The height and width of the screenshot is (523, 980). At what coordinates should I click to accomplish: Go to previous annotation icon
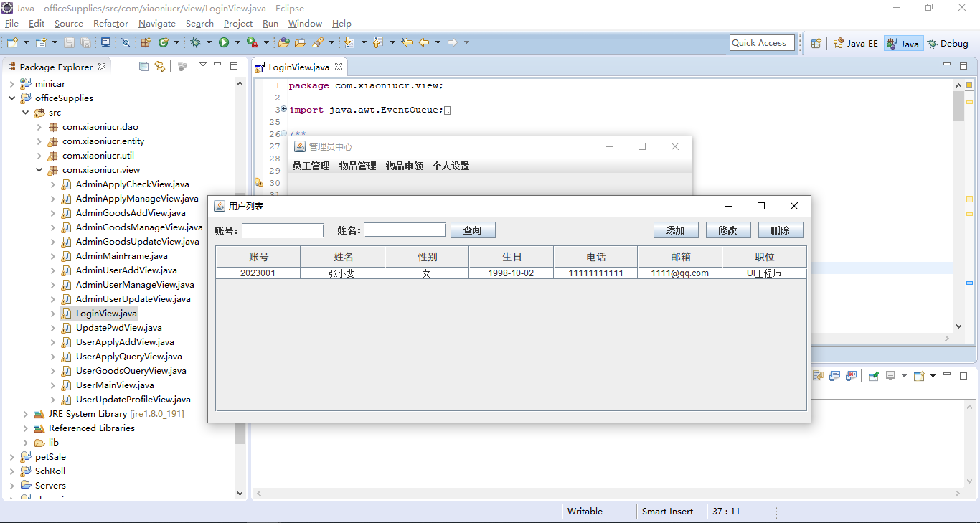point(377,42)
